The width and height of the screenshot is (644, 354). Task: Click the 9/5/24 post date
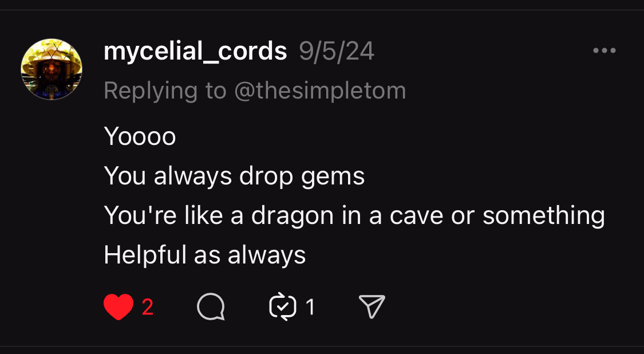pos(337,52)
